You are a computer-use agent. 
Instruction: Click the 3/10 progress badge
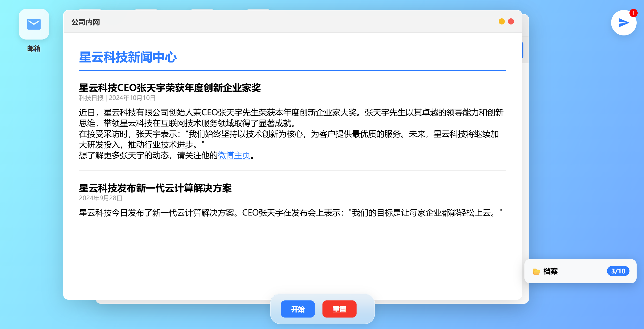point(618,271)
